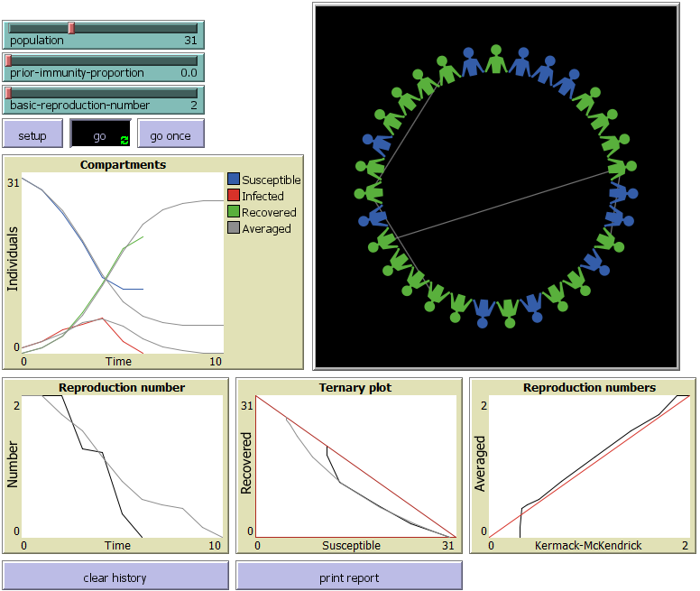Toggle the go forever button
This screenshot has height=591, width=700.
tap(100, 134)
